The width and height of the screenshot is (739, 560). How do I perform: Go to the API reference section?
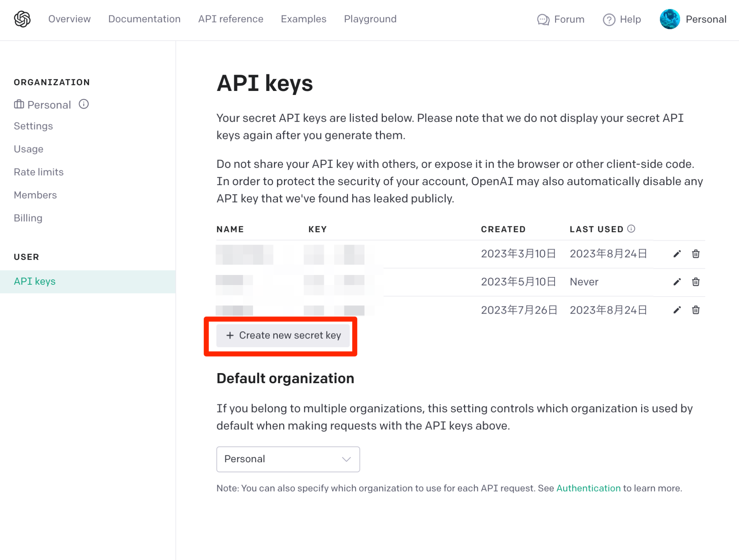tap(230, 19)
